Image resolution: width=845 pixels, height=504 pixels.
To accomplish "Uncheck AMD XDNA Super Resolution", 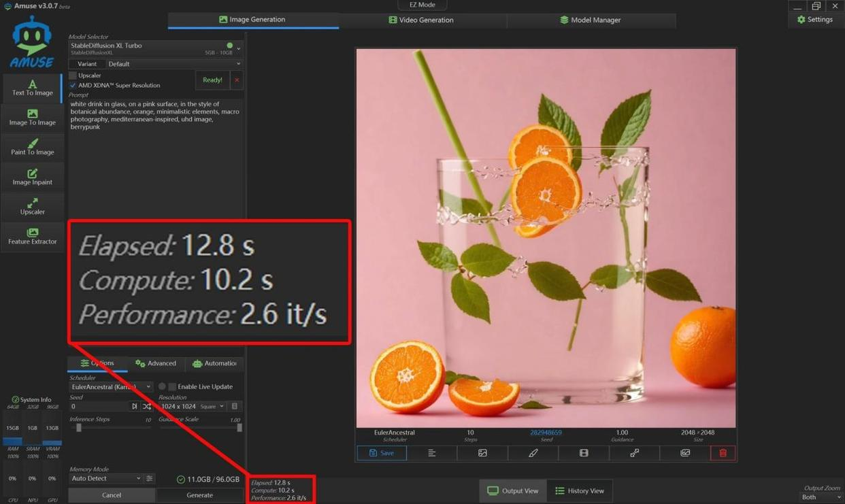I will pos(73,86).
